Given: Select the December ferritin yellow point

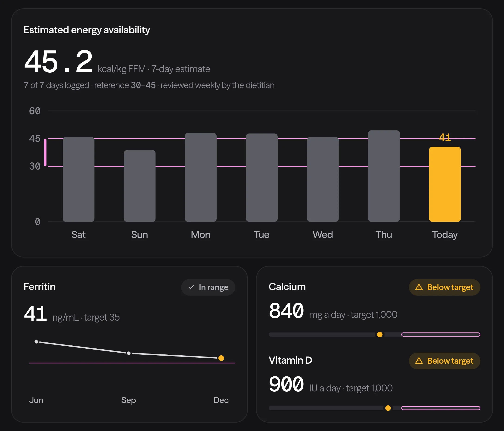Looking at the screenshot, I should point(221,358).
